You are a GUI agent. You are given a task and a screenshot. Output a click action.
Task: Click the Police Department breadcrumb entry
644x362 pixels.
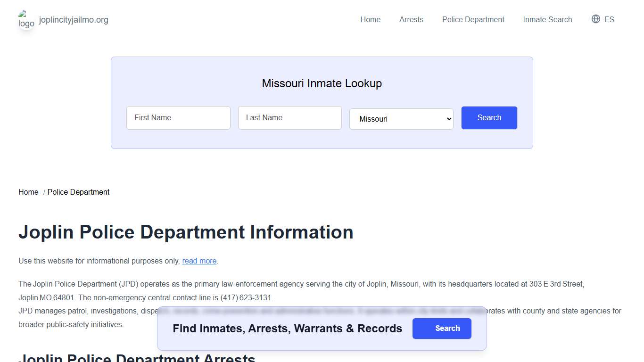click(x=78, y=192)
